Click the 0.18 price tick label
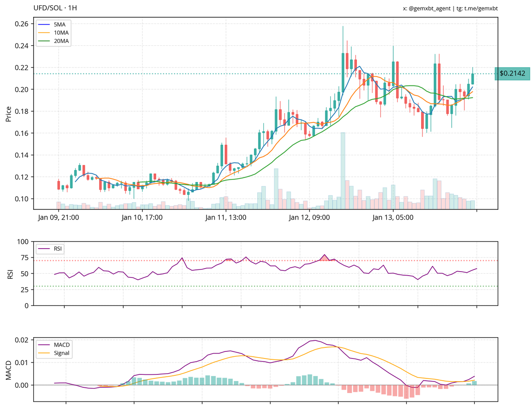532x409 pixels. pos(22,111)
